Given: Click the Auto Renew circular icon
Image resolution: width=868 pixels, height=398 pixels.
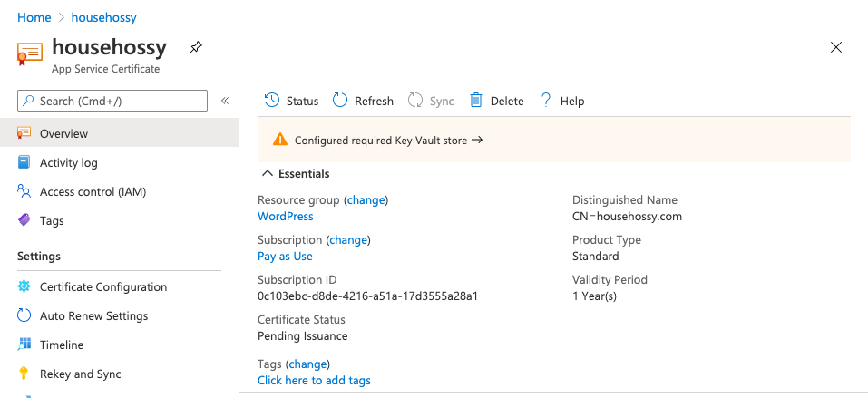Looking at the screenshot, I should click(x=24, y=315).
